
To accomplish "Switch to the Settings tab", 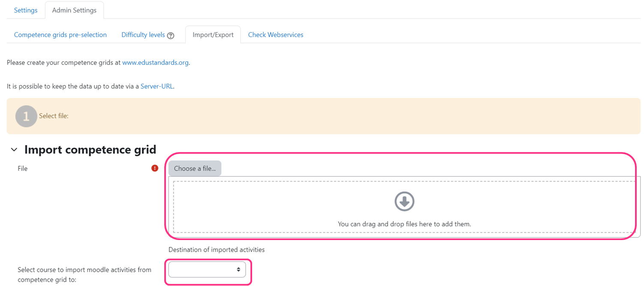I will click(x=26, y=10).
